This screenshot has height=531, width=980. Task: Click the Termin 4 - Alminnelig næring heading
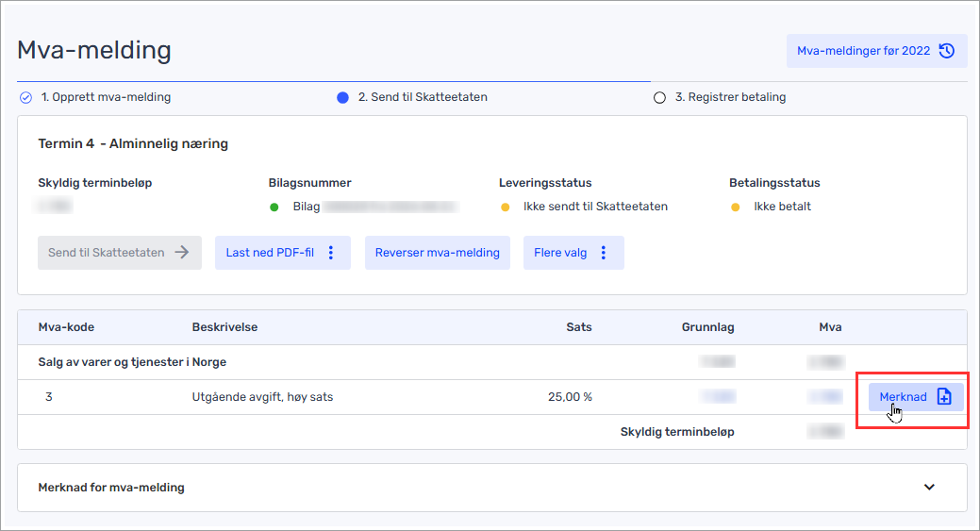133,143
